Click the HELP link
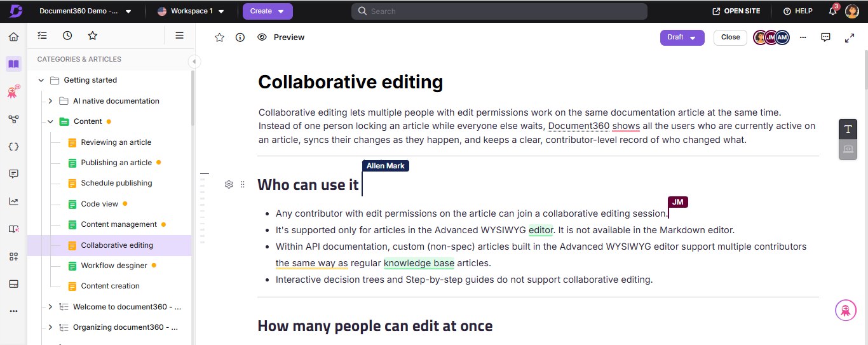The height and width of the screenshot is (345, 868). pos(797,11)
